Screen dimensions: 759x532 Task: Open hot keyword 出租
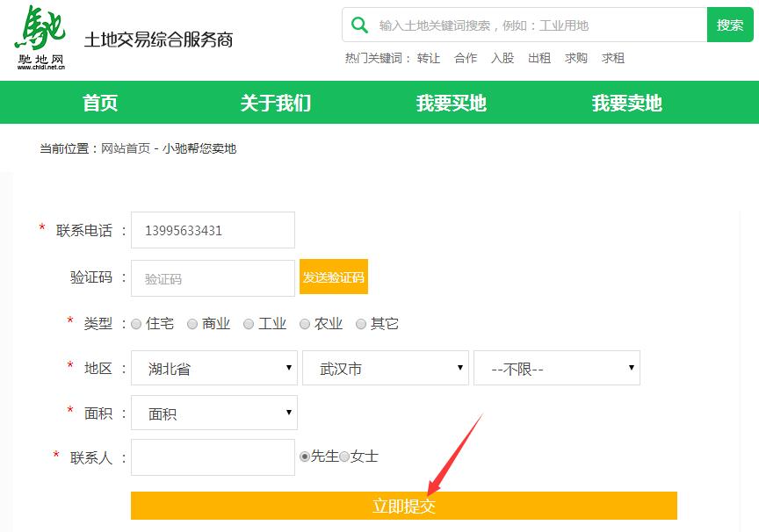539,58
